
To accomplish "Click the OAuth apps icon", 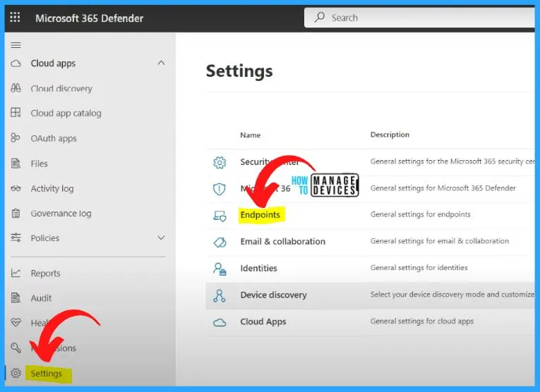I will [x=16, y=137].
